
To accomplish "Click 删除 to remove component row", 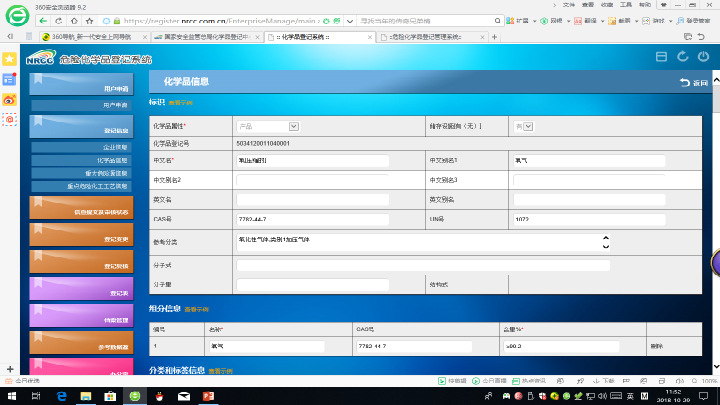I will 656,346.
